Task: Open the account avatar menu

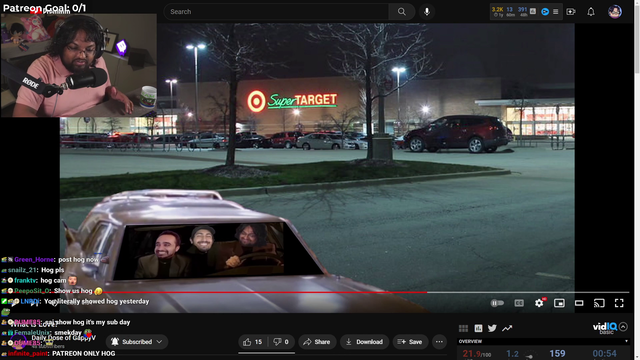Action: point(615,12)
